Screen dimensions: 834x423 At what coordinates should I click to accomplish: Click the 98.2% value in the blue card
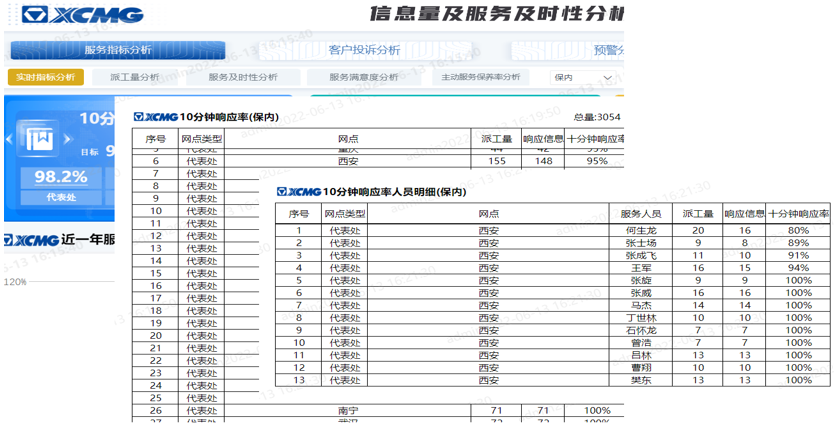click(x=61, y=177)
